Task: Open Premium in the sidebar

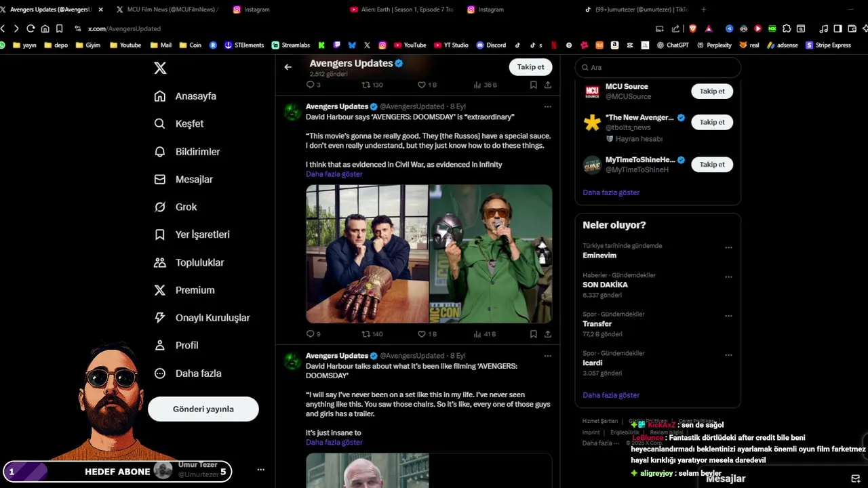Action: tap(184, 290)
